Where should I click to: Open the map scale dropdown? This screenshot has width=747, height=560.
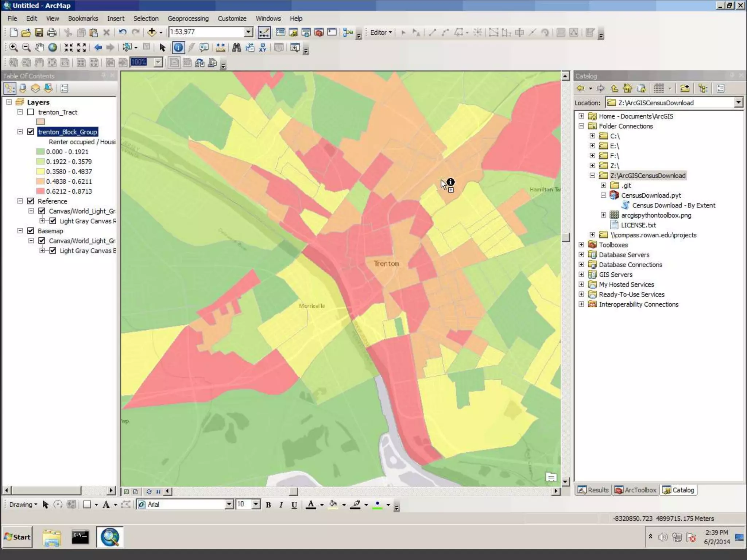click(x=248, y=32)
